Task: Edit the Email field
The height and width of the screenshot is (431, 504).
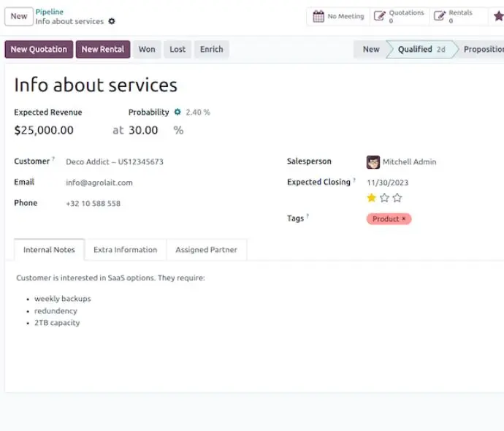Action: (99, 183)
